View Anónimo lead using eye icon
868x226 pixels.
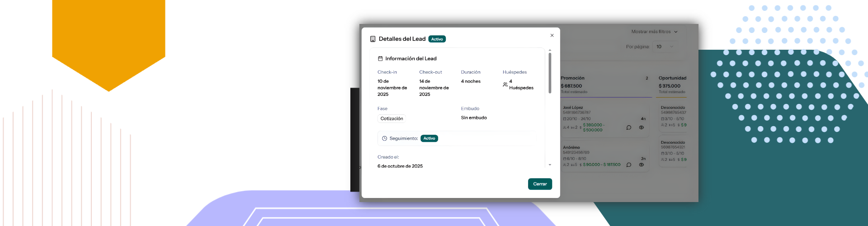(x=641, y=165)
